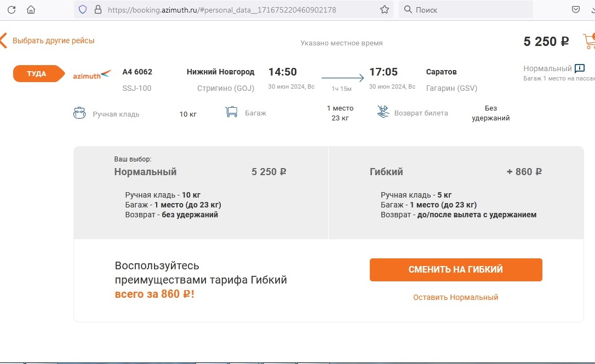This screenshot has width=595, height=364.
Task: Click the Ручная кладь backpack icon
Action: 79,113
